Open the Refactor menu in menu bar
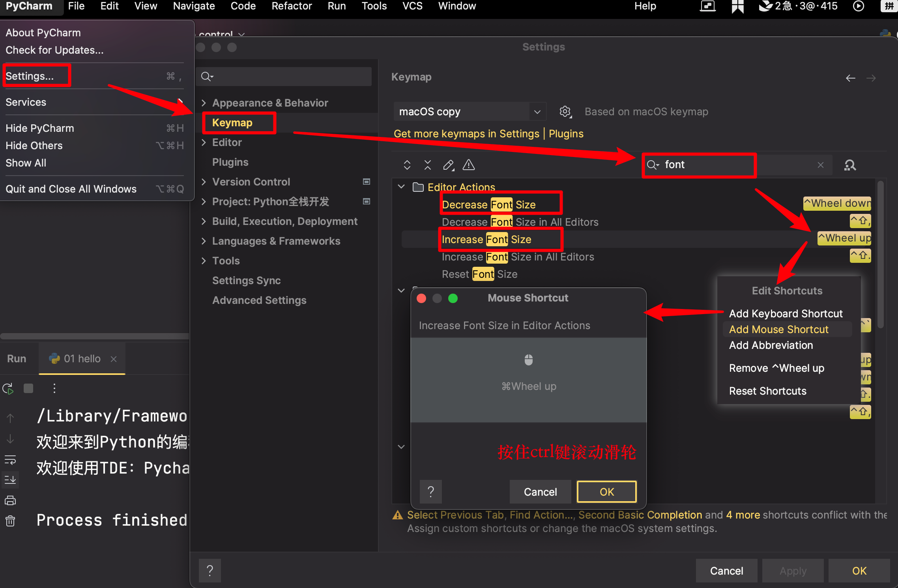 tap(292, 6)
